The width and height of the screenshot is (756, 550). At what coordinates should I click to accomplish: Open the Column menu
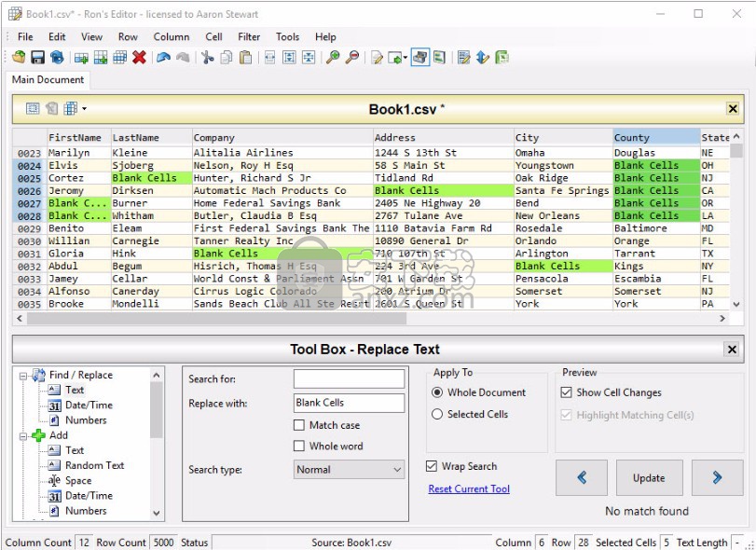[172, 36]
